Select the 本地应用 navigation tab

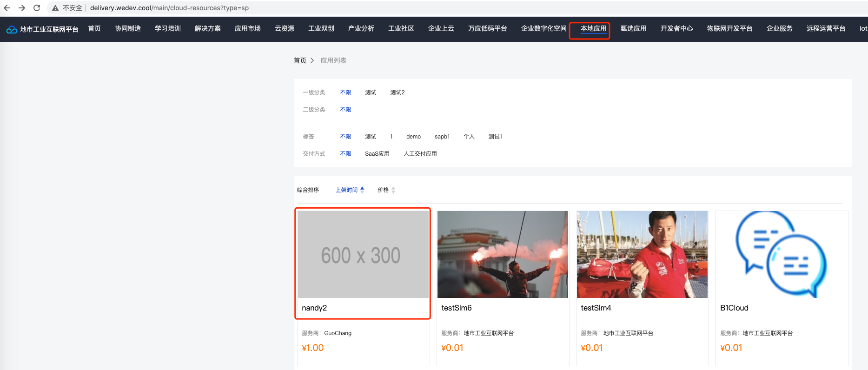594,29
